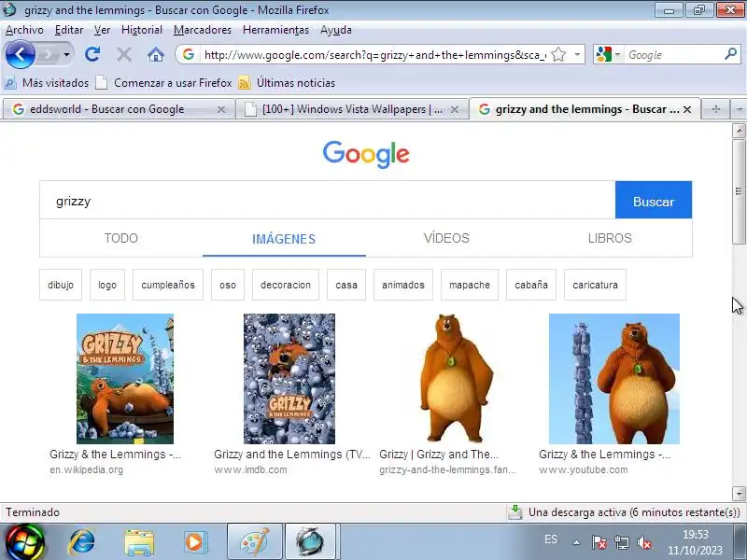747x560 pixels.
Task: Click the blue Buscar button
Action: pos(653,201)
